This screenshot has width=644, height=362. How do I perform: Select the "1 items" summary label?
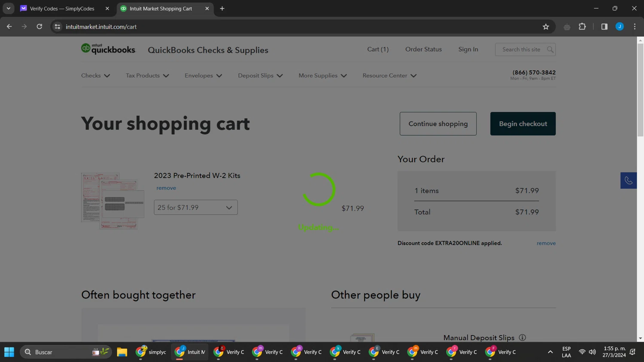click(x=426, y=191)
